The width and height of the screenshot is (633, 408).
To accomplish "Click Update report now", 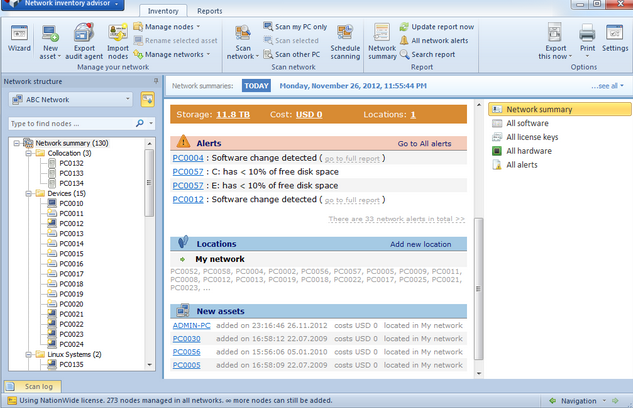I will tap(437, 27).
